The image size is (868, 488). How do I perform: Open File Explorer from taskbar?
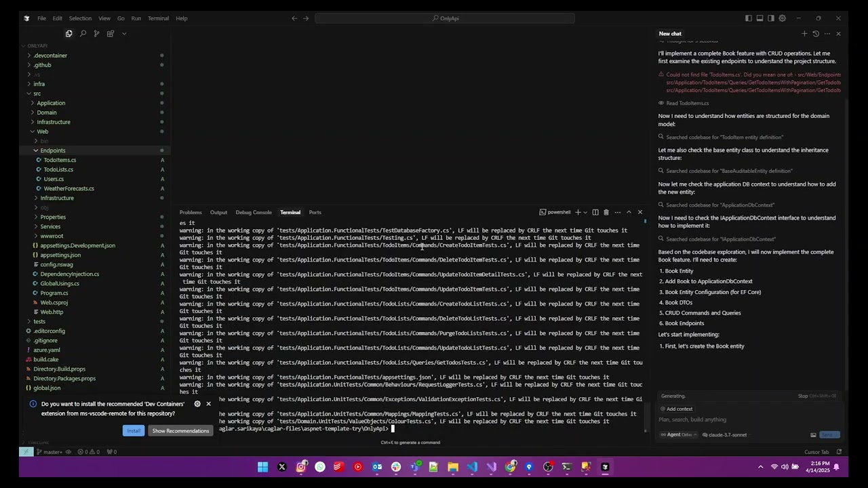pyautogui.click(x=453, y=466)
